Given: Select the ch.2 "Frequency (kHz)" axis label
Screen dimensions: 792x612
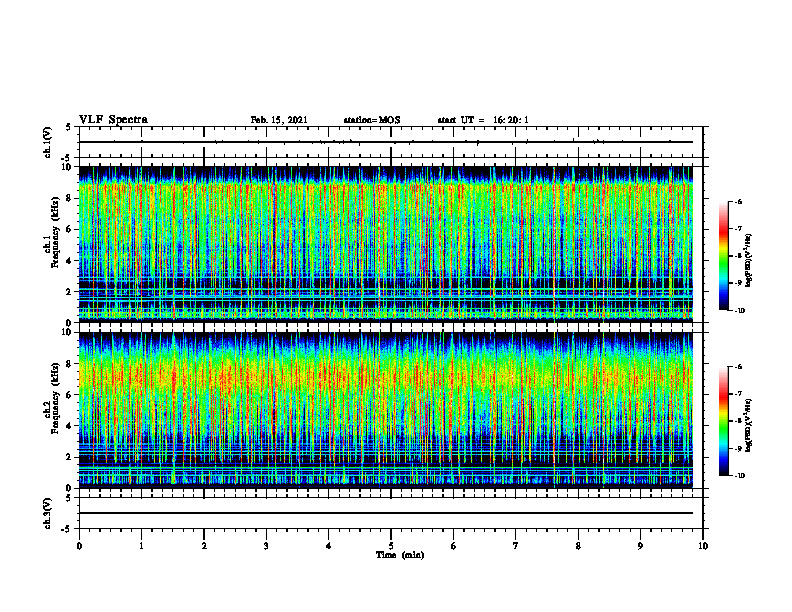Looking at the screenshot, I should click(x=55, y=398).
